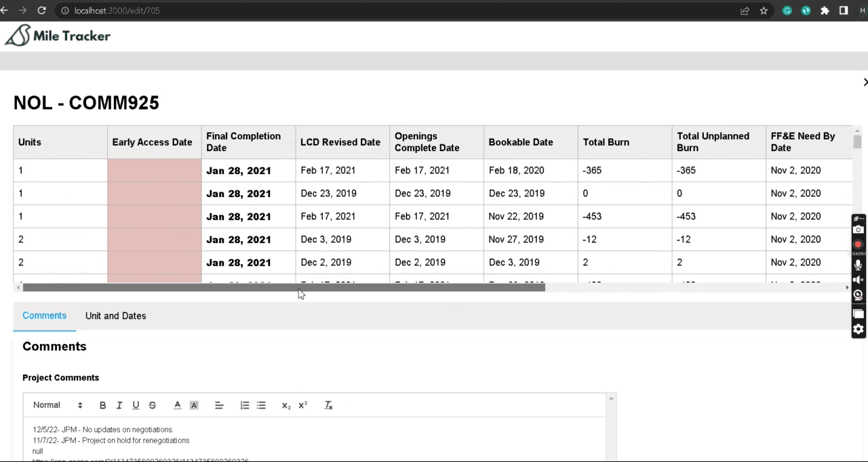868x462 pixels.
Task: Toggle the recorder microphone
Action: (859, 265)
